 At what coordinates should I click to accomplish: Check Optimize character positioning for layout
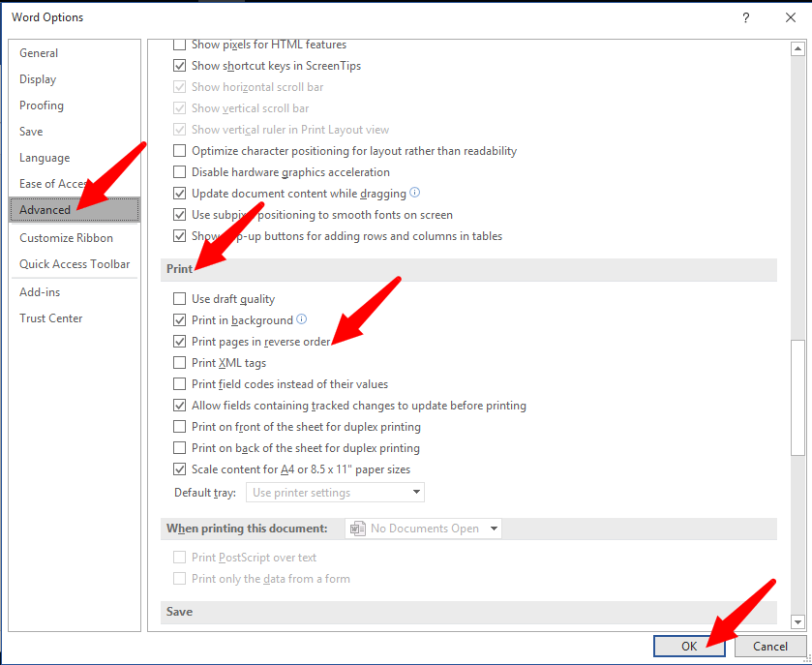pyautogui.click(x=179, y=150)
